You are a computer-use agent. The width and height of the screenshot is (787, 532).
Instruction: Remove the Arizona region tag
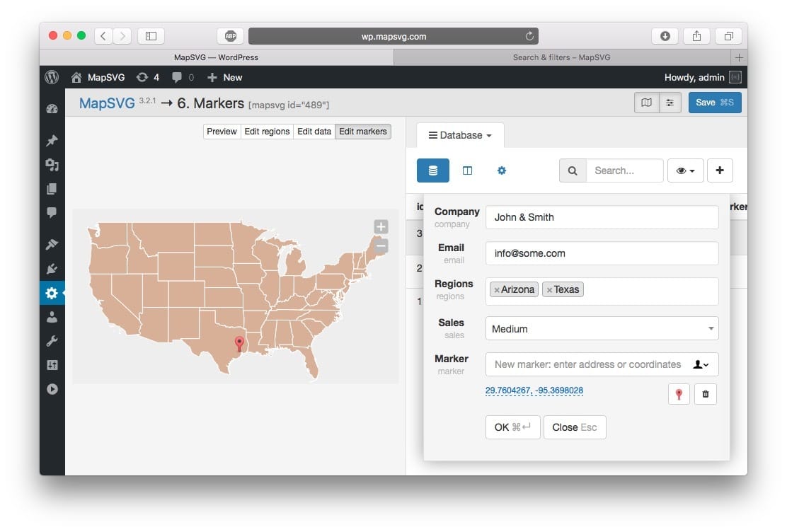(496, 290)
